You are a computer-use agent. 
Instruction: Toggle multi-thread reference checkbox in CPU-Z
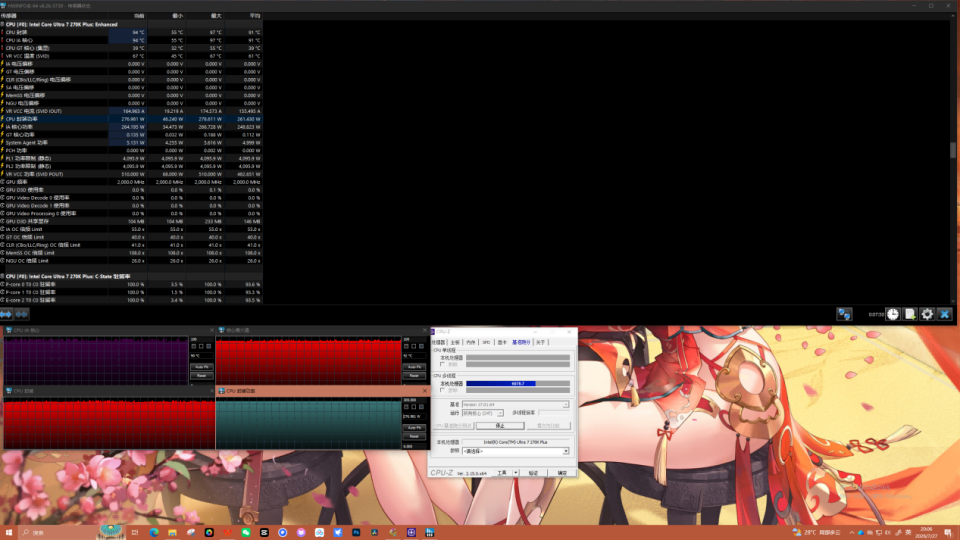pos(442,390)
